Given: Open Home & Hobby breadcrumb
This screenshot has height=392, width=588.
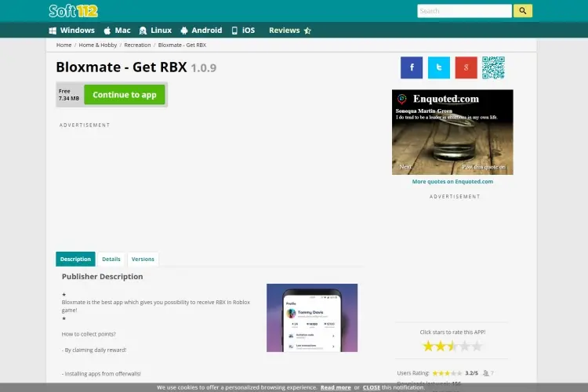Looking at the screenshot, I should [98, 45].
